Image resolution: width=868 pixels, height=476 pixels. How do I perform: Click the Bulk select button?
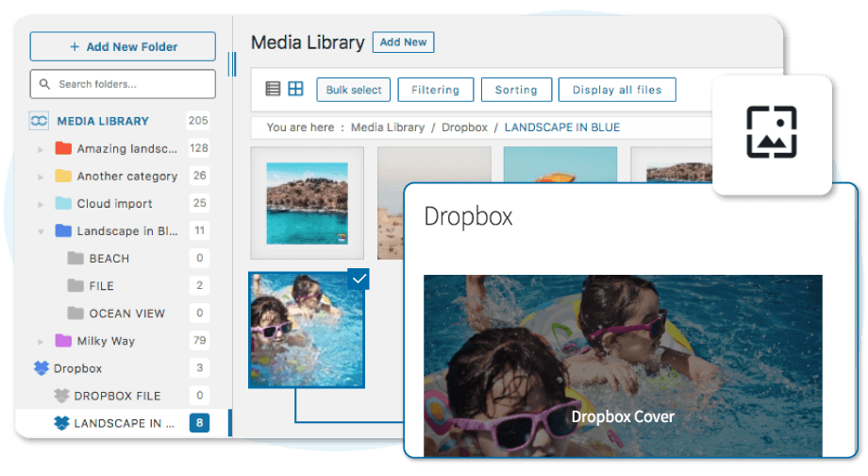pos(354,90)
